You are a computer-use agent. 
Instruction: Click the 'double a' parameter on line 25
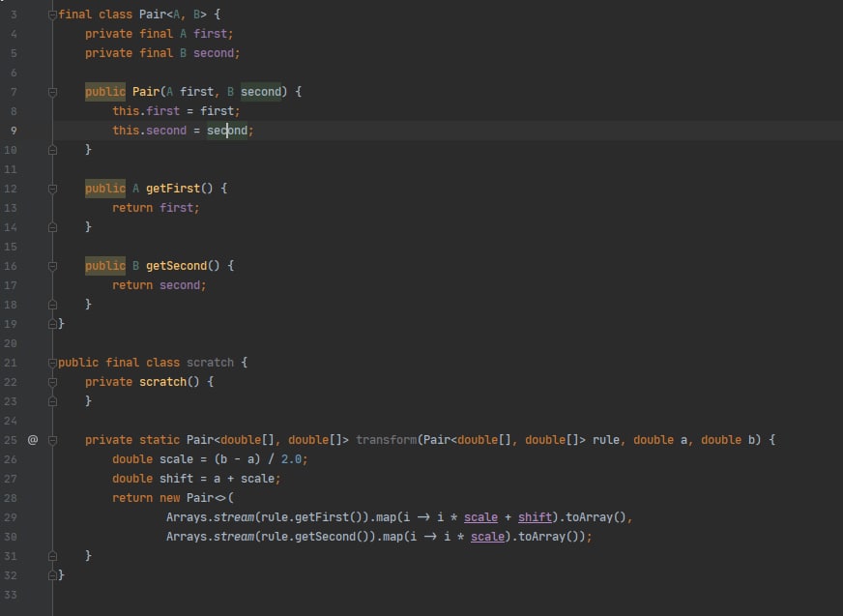(660, 440)
